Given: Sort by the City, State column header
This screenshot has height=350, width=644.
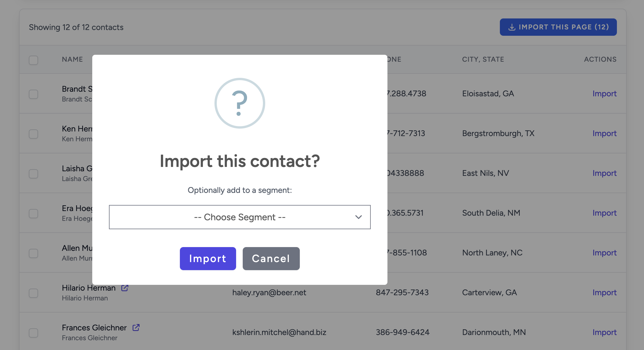Looking at the screenshot, I should [x=483, y=59].
